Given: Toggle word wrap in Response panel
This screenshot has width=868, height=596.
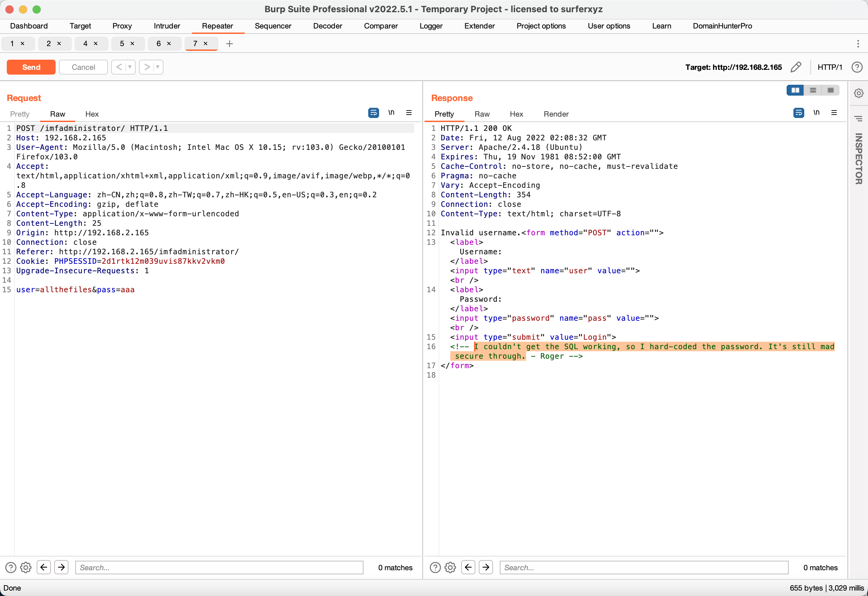Looking at the screenshot, I should click(798, 113).
